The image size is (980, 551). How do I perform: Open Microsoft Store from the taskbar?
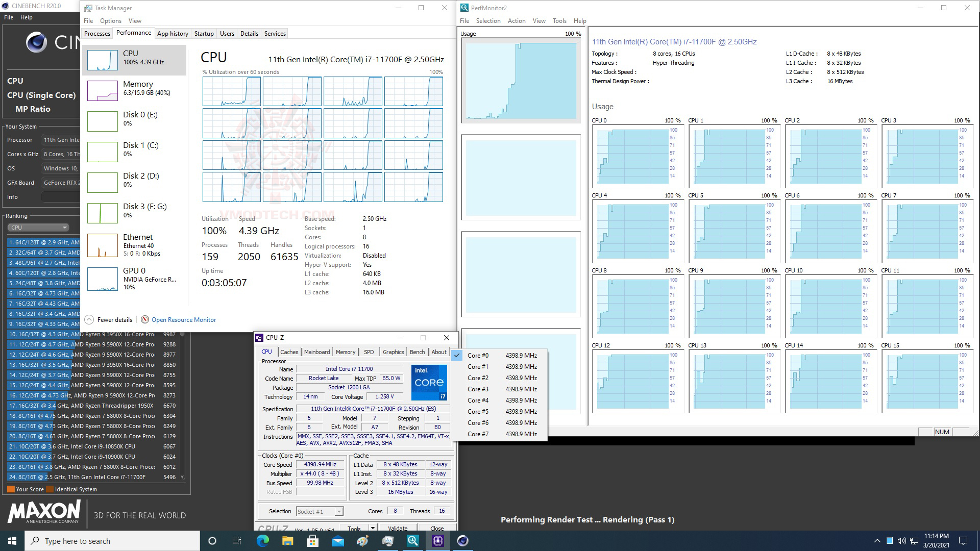click(x=312, y=541)
